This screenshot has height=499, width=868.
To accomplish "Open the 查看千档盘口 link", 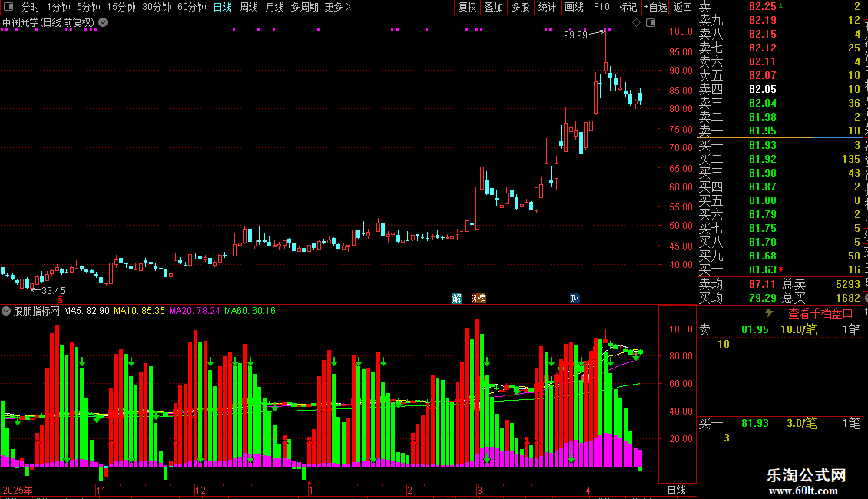I will [x=820, y=314].
